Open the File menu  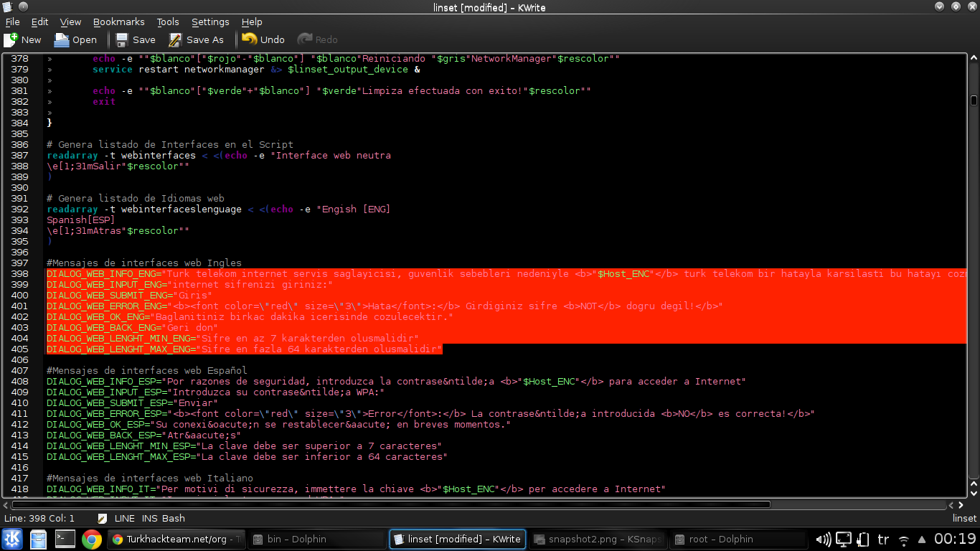pyautogui.click(x=12, y=22)
